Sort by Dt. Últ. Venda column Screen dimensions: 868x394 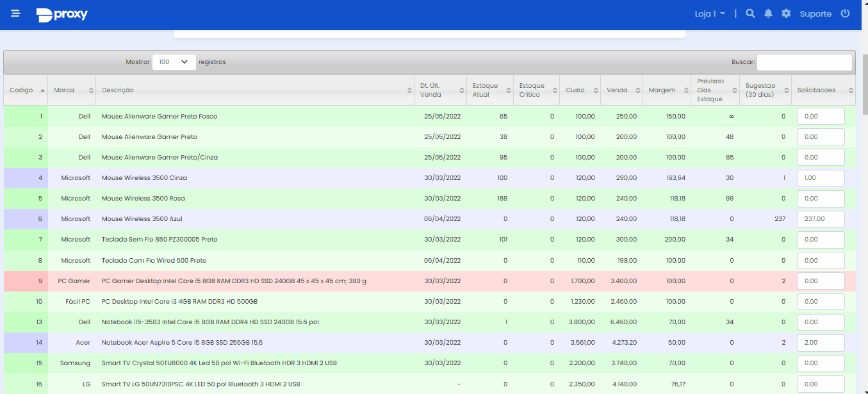click(440, 90)
